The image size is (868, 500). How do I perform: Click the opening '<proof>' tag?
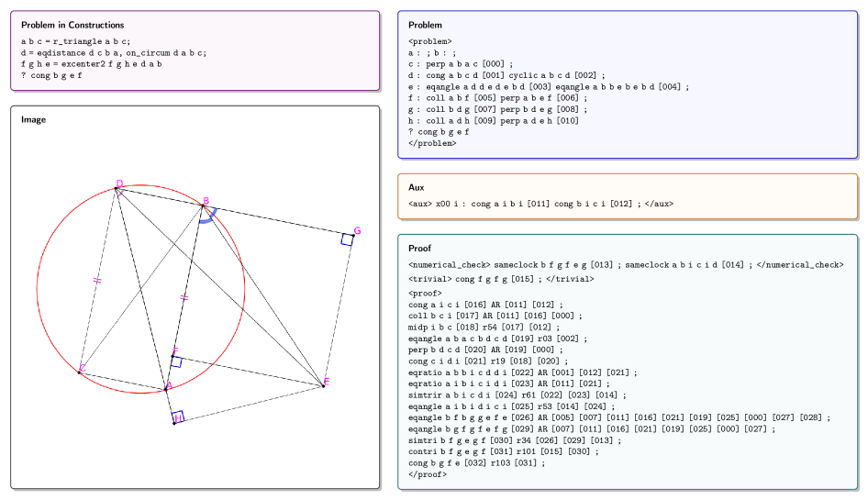tap(425, 294)
